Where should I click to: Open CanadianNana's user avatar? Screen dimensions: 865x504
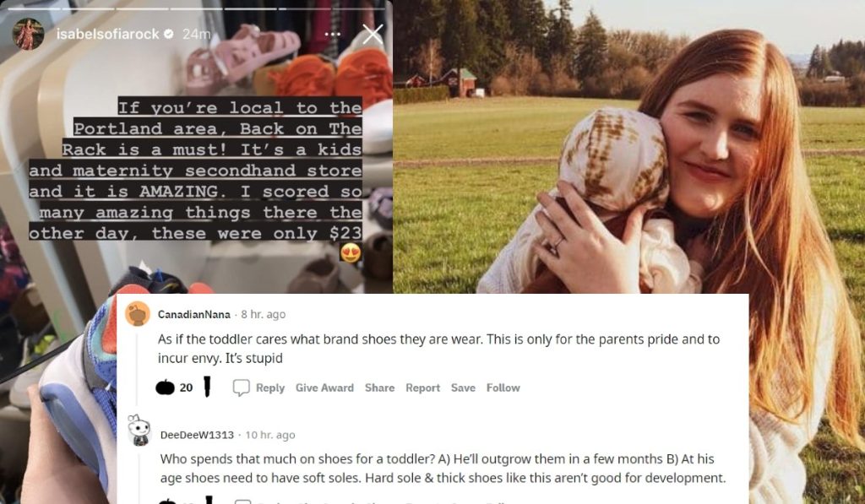(x=138, y=314)
